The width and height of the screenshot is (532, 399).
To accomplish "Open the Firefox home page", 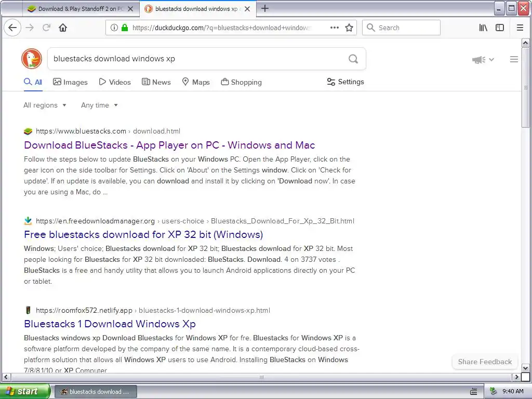I will point(63,28).
